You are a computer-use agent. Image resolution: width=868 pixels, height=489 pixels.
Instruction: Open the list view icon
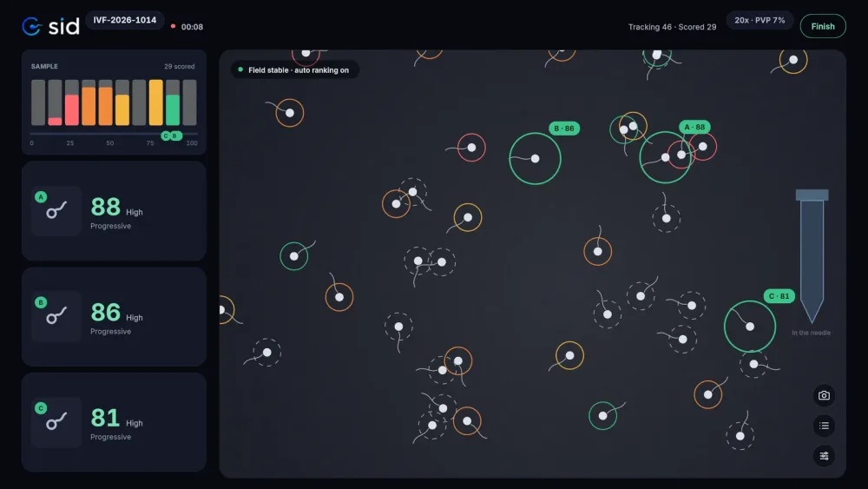[x=824, y=426]
